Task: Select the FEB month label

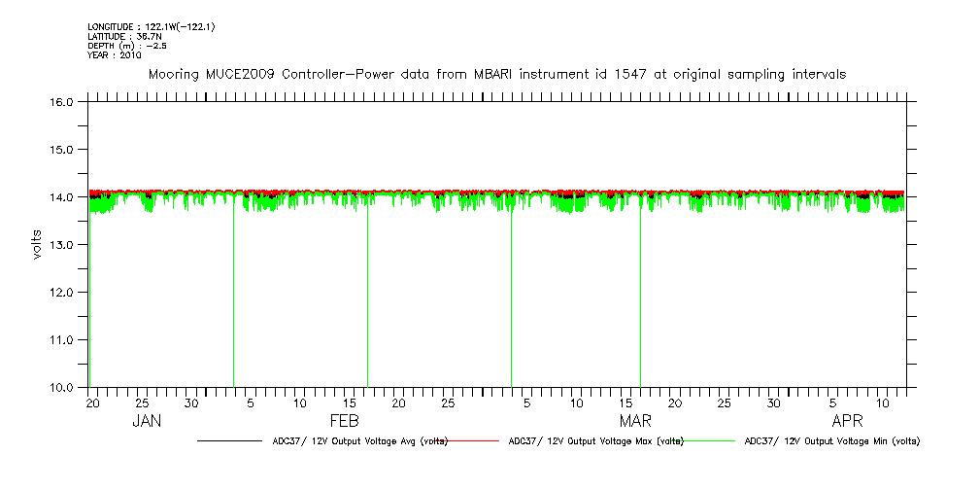Action: click(345, 422)
